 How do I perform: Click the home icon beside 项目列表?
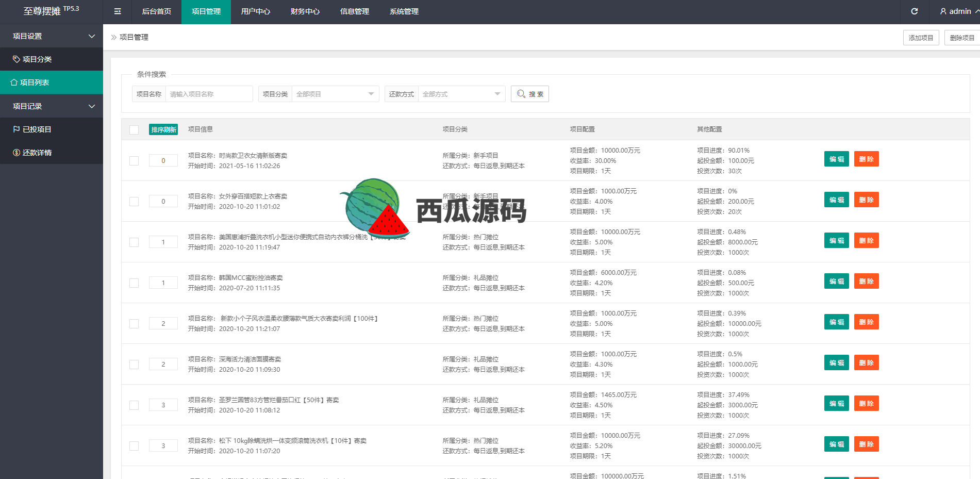[x=14, y=82]
